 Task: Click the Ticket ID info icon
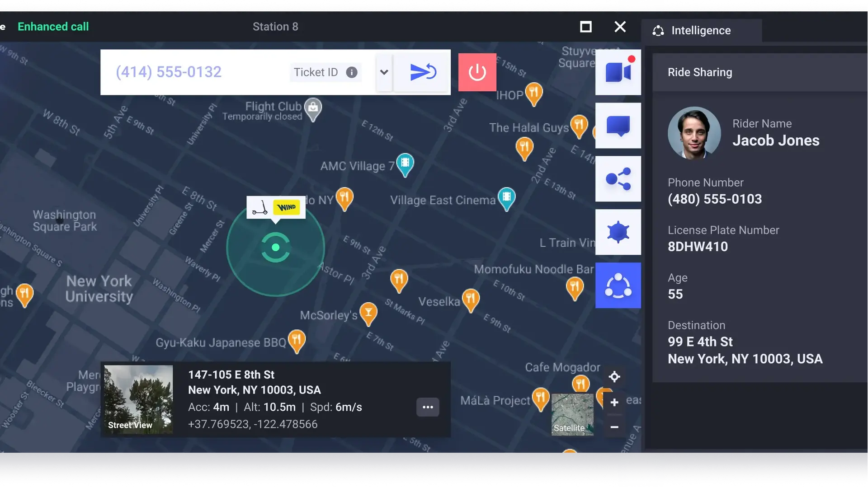click(x=352, y=72)
